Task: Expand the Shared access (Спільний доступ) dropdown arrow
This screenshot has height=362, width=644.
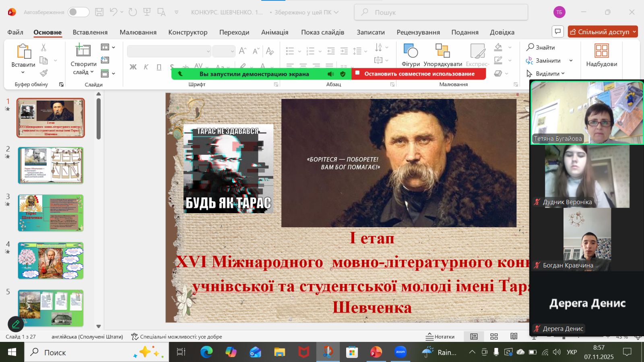Action: (634, 32)
